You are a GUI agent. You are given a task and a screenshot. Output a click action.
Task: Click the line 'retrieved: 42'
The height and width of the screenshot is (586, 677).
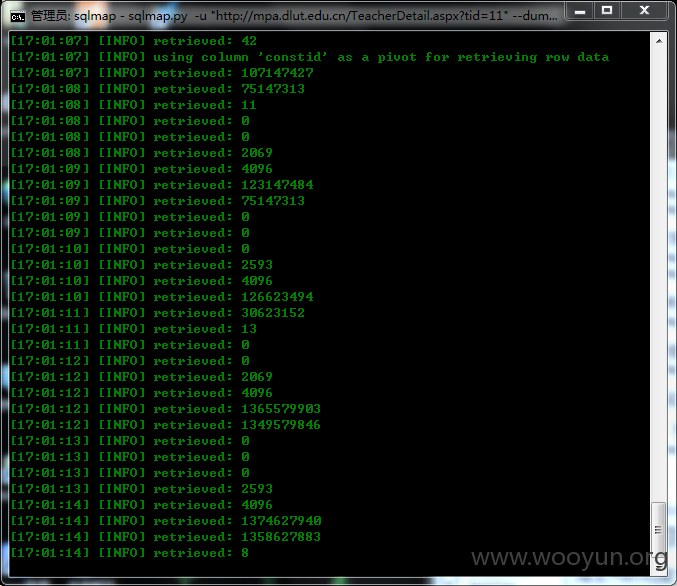coord(133,41)
